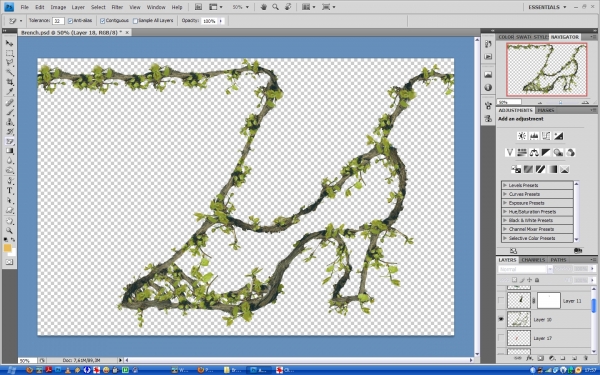Select the Dodge tool
Image resolution: width=600 pixels, height=375 pixels.
pyautogui.click(x=10, y=171)
